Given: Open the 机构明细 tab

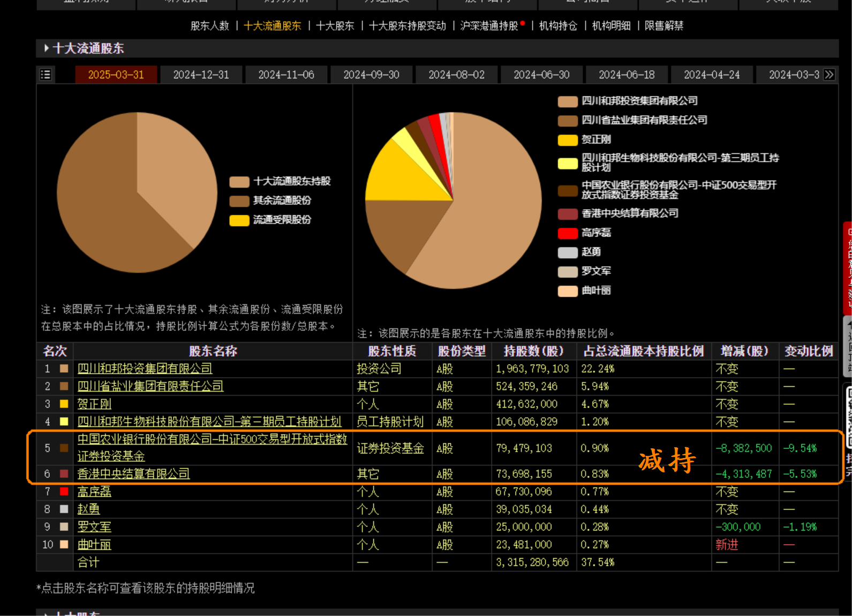Looking at the screenshot, I should click(x=611, y=26).
